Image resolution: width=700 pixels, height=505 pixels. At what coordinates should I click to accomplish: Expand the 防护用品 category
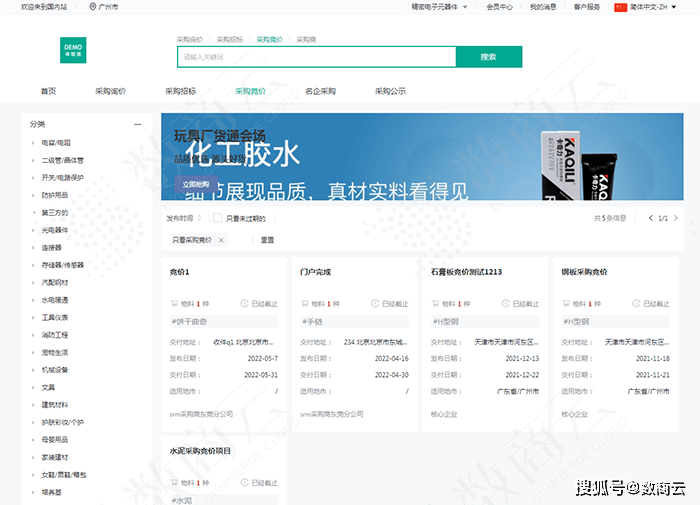33,195
